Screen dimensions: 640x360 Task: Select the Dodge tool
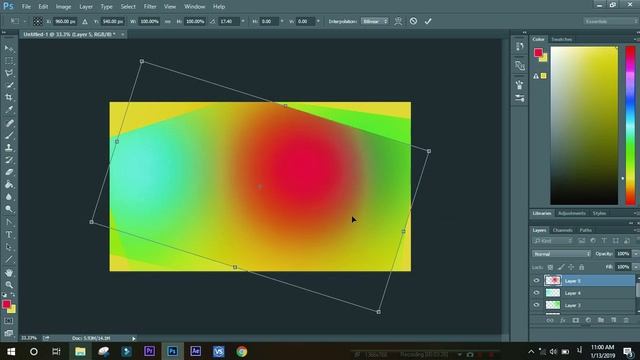coord(9,209)
